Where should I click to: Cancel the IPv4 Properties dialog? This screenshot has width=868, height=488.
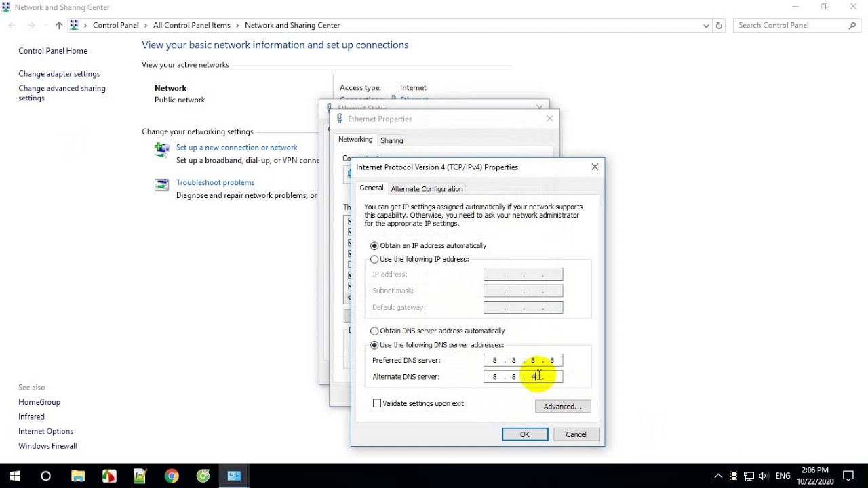tap(576, 434)
